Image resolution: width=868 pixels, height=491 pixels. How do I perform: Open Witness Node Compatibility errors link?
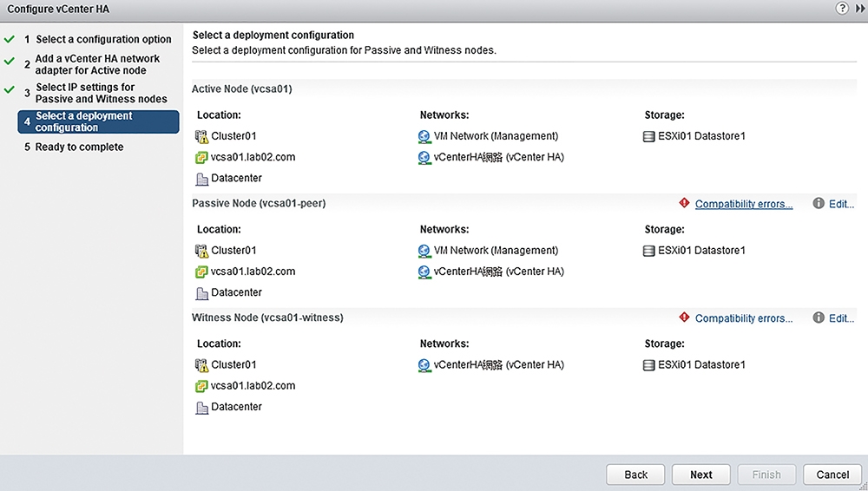click(x=744, y=318)
